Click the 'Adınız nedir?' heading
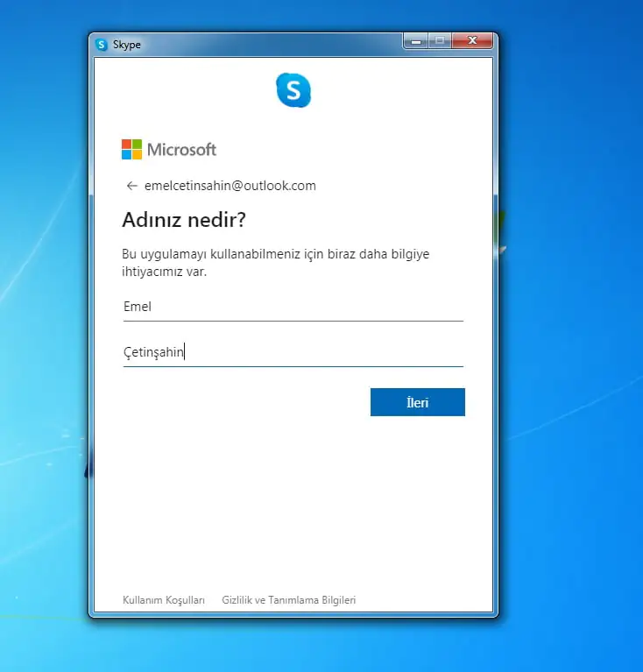The width and height of the screenshot is (643, 672). click(184, 220)
